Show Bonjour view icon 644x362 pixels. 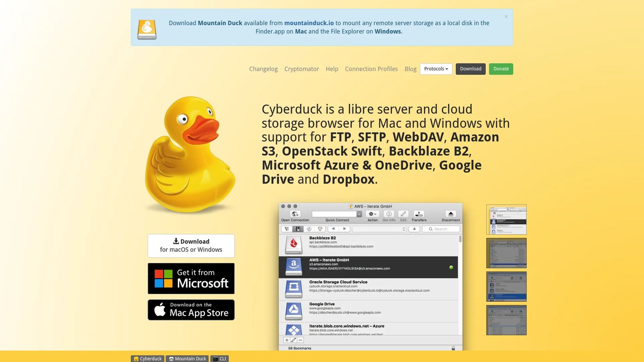click(320, 229)
